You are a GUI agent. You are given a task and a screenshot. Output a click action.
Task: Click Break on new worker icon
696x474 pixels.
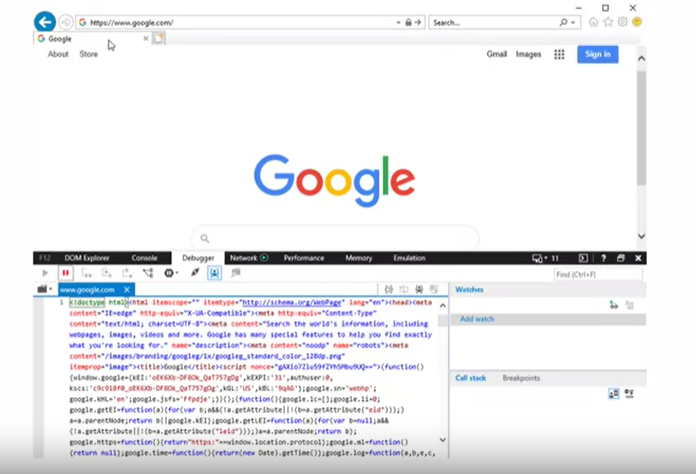pyautogui.click(x=148, y=273)
